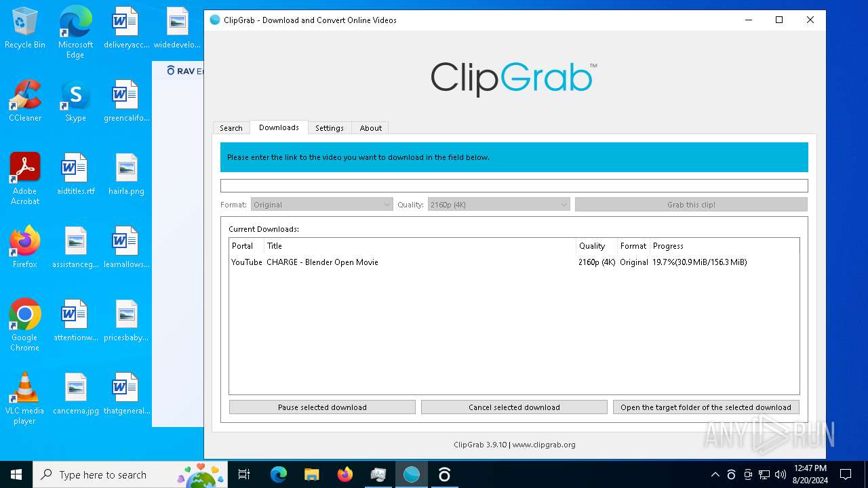The width and height of the screenshot is (868, 488).
Task: Open CCleaner desktop shortcut
Action: pos(25,102)
